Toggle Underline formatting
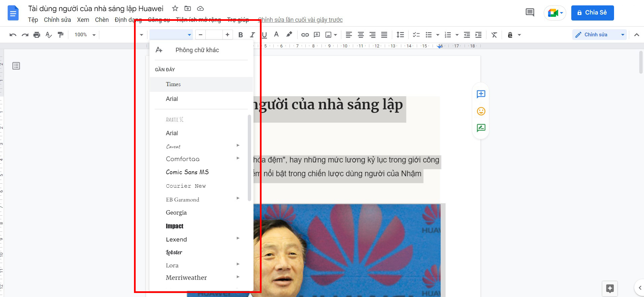This screenshot has height=297, width=644. coord(264,35)
